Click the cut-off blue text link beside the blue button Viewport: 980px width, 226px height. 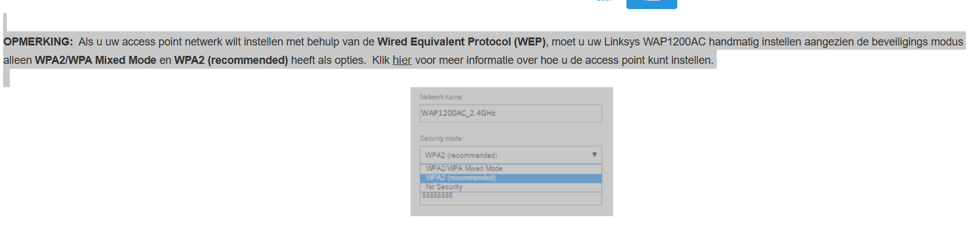pos(604,1)
